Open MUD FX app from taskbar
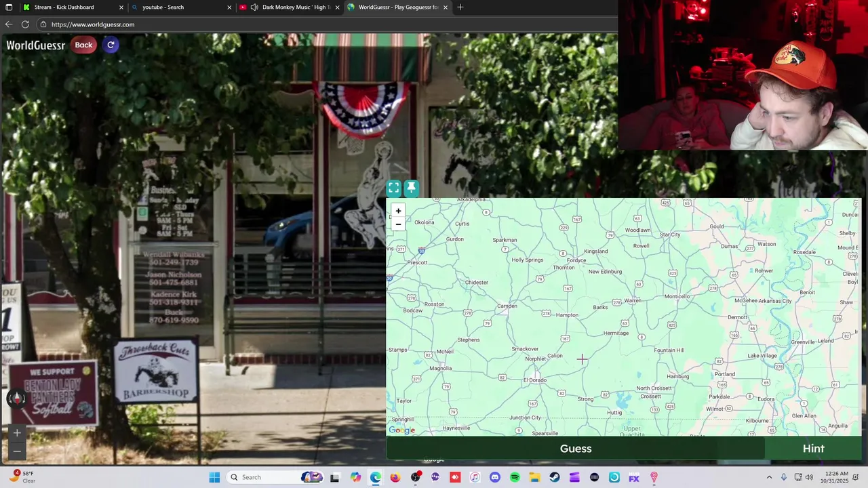The height and width of the screenshot is (488, 868). click(x=634, y=477)
